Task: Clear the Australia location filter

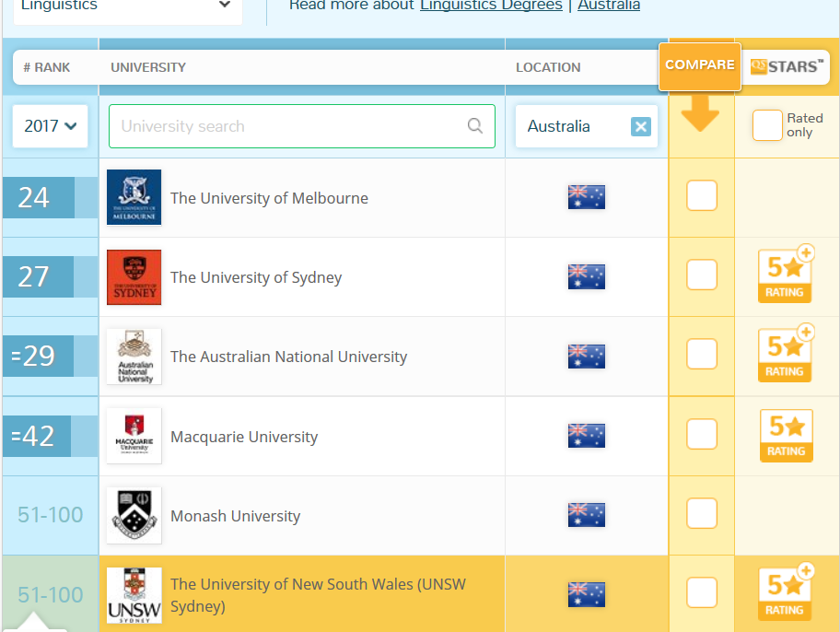Action: pos(641,126)
